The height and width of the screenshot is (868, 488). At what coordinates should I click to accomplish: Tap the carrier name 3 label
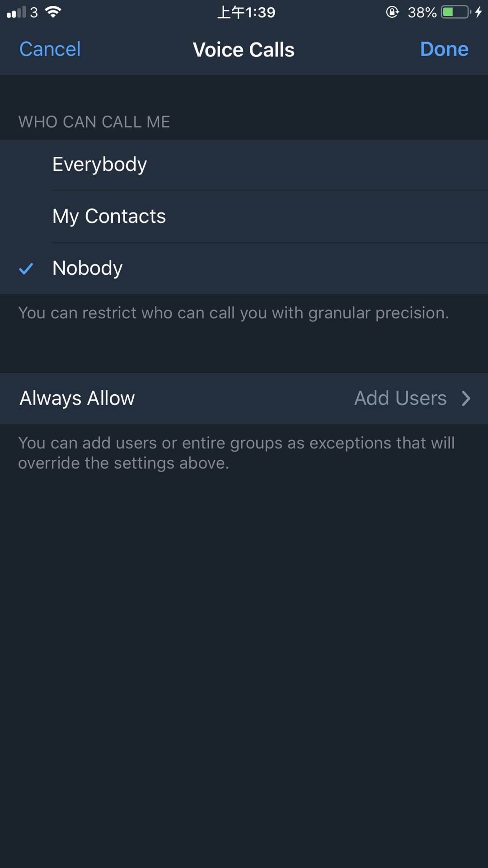coord(34,12)
